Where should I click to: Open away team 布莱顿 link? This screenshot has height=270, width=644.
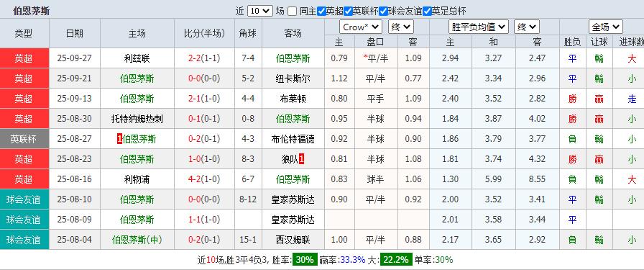click(x=293, y=99)
